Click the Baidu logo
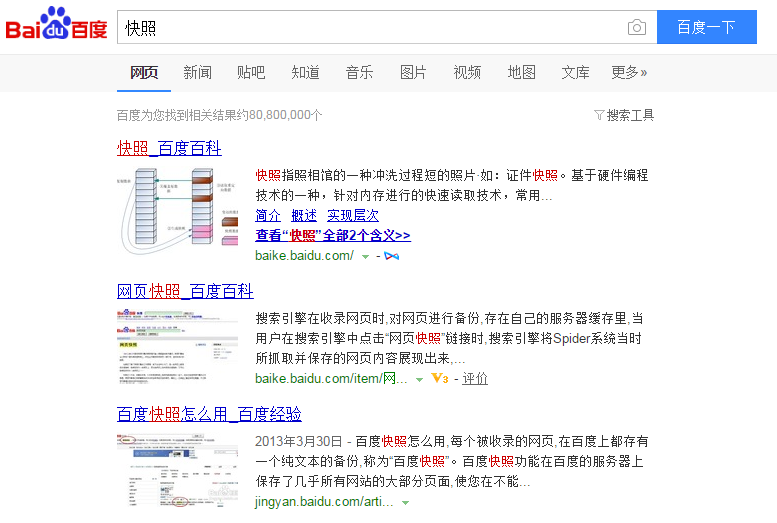This screenshot has width=777, height=523. pos(56,27)
